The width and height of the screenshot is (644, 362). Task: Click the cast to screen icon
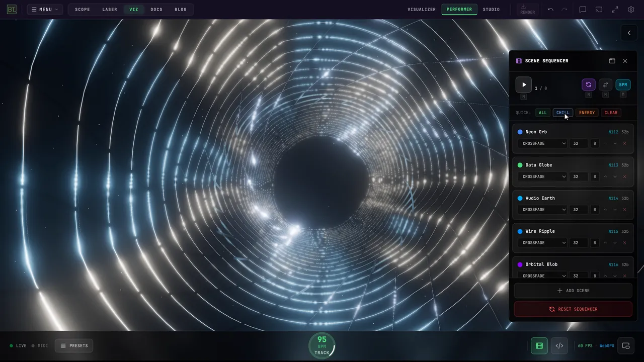[599, 10]
